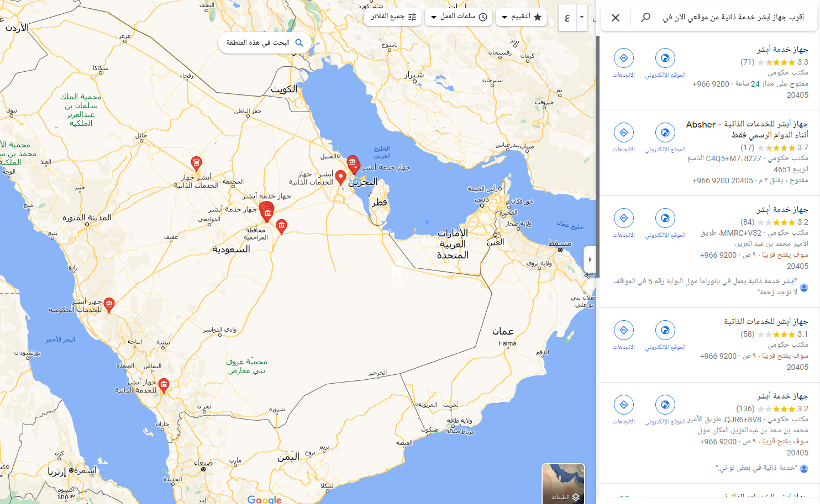
Task: Click the مسقط city label on the map
Action: [x=560, y=243]
